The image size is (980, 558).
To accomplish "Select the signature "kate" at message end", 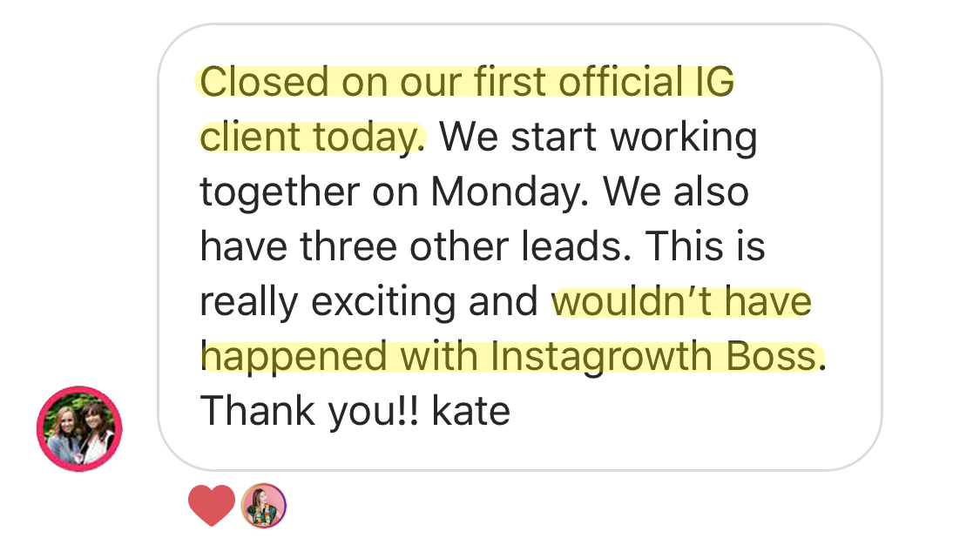I will click(470, 412).
